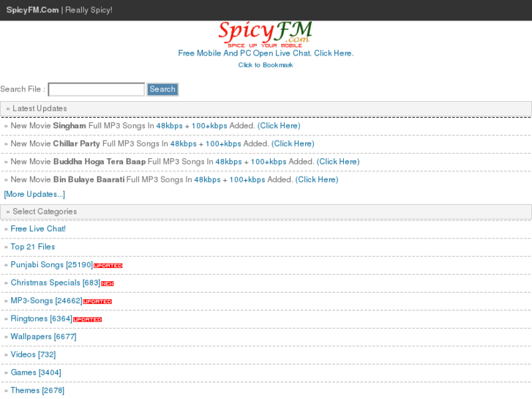The width and height of the screenshot is (532, 399).
Task: Click the Latest Updates section header
Action: point(266,108)
